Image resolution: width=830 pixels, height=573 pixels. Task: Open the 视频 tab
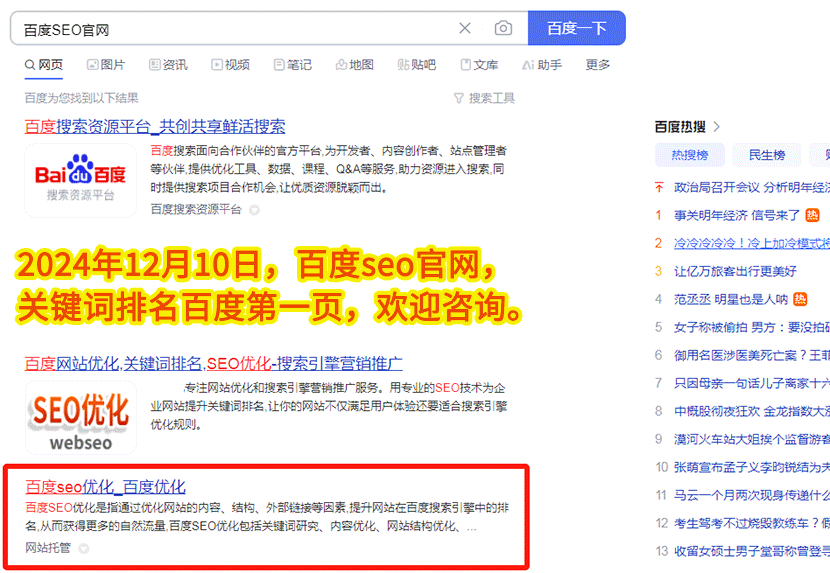[230, 65]
